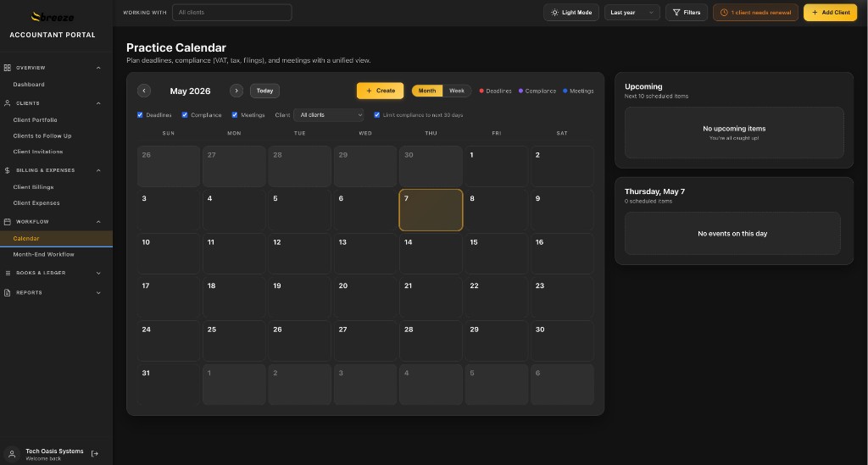Click the user avatar icon at bottom
This screenshot has width=868, height=465.
(12, 454)
